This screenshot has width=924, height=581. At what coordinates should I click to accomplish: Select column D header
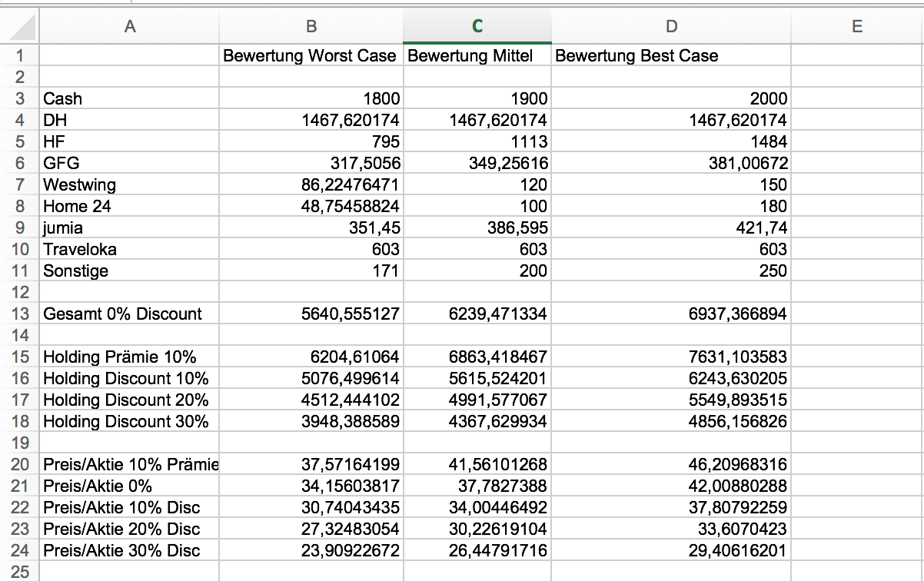tap(671, 27)
